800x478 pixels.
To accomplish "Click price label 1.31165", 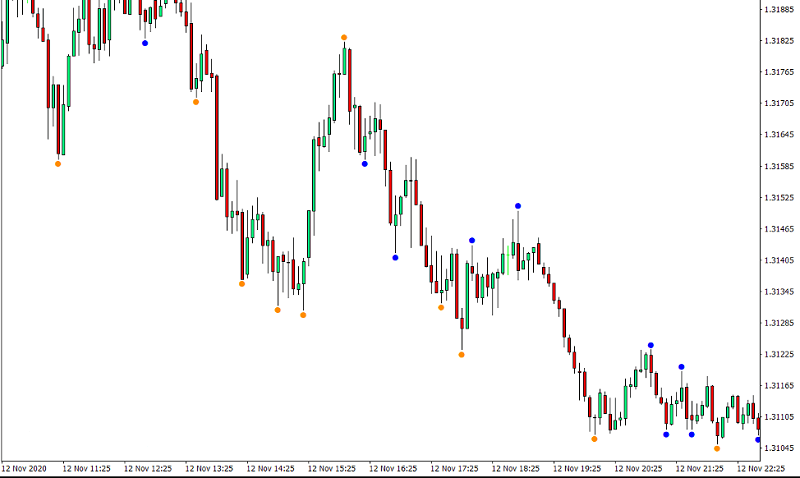I will pos(779,386).
